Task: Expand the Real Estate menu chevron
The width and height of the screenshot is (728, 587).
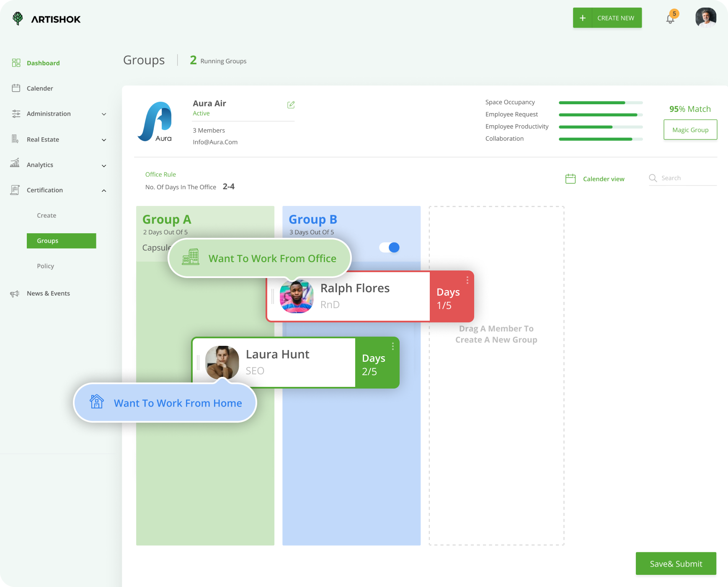Action: pyautogui.click(x=104, y=140)
